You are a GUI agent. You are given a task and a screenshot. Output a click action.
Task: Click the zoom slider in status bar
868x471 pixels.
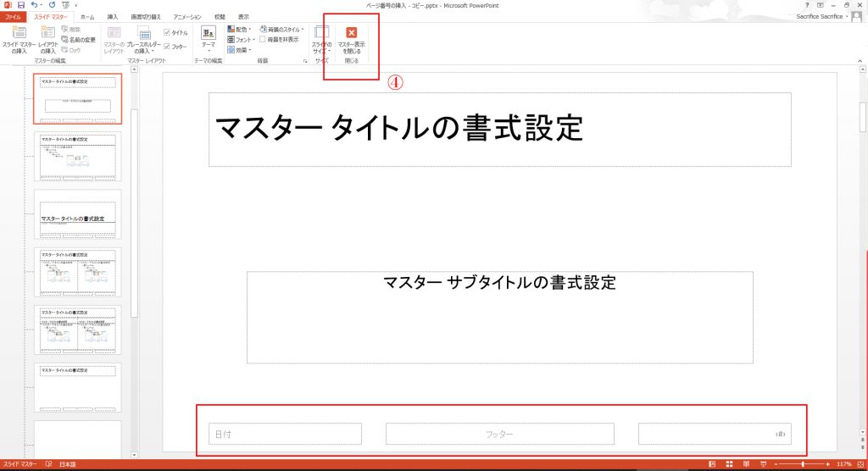click(802, 464)
